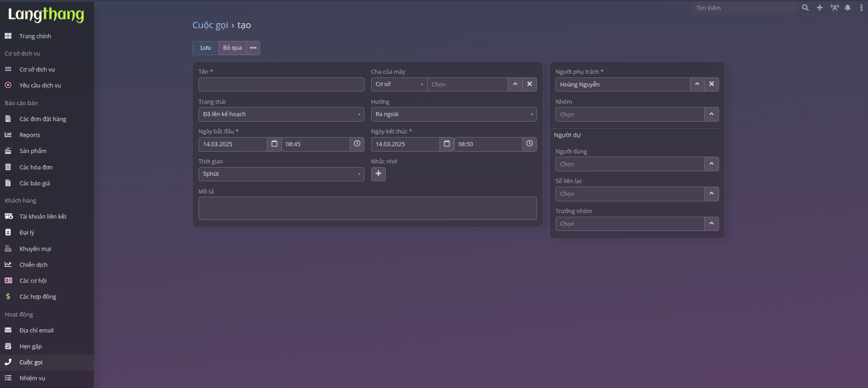Viewport: 868px width, 388px height.
Task: Click the search magnifier icon
Action: [x=805, y=8]
